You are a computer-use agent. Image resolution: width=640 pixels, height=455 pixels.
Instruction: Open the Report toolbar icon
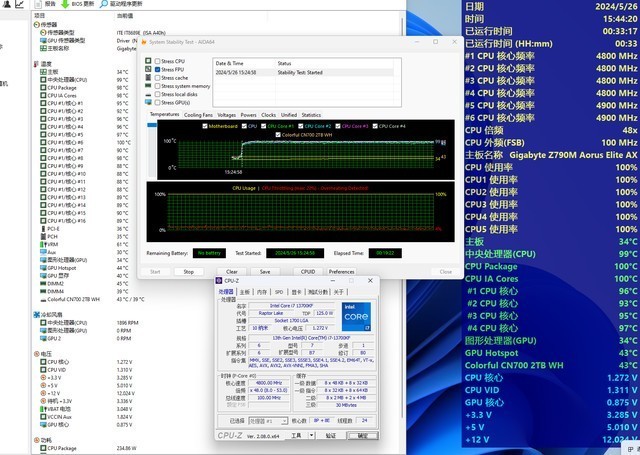click(x=38, y=4)
